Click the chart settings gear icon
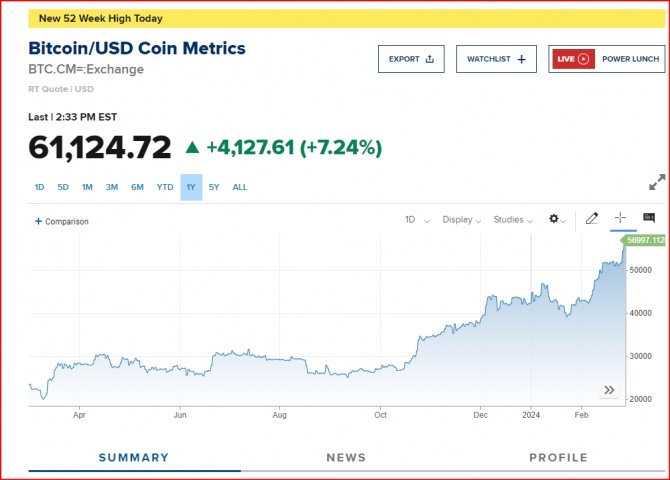Screen dimensions: 670x480 click(x=555, y=219)
